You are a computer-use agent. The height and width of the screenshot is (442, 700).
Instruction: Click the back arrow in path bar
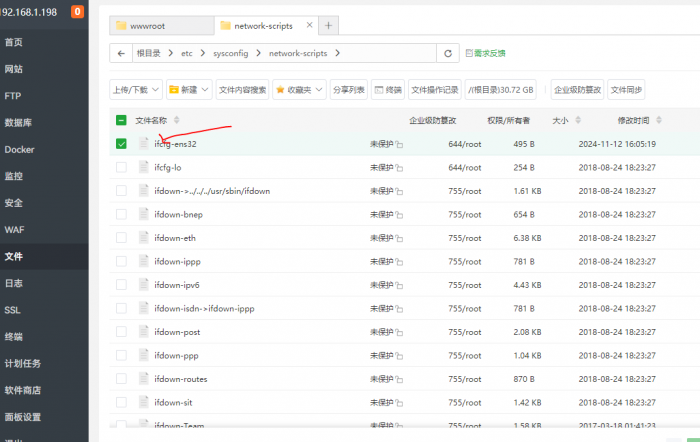pos(121,53)
